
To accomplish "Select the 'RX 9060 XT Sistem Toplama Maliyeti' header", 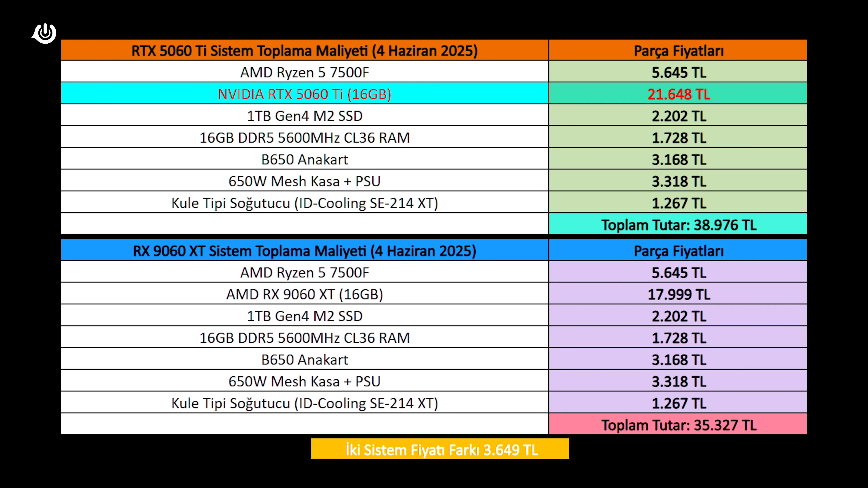I will coord(305,250).
